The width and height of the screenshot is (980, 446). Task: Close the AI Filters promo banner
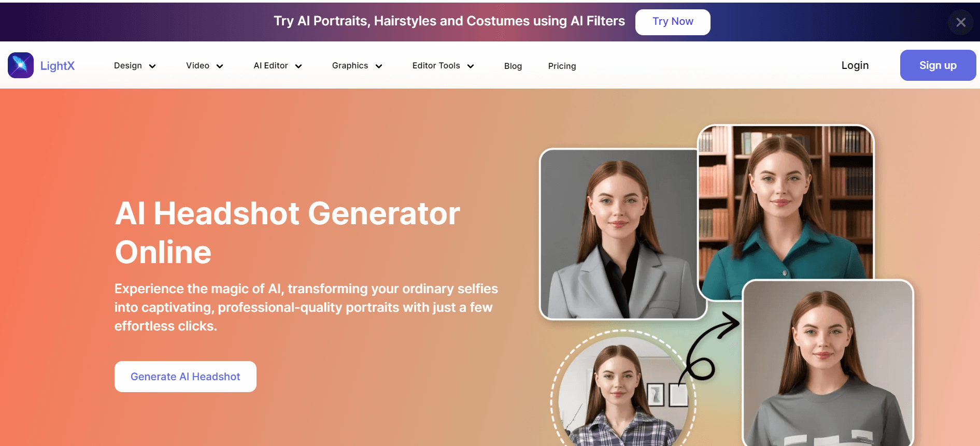click(x=961, y=22)
